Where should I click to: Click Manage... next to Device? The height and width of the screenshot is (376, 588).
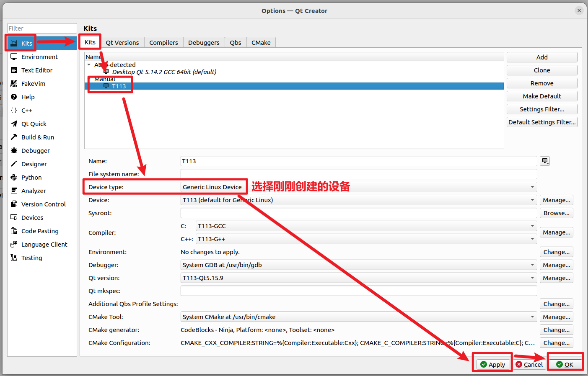click(x=557, y=200)
